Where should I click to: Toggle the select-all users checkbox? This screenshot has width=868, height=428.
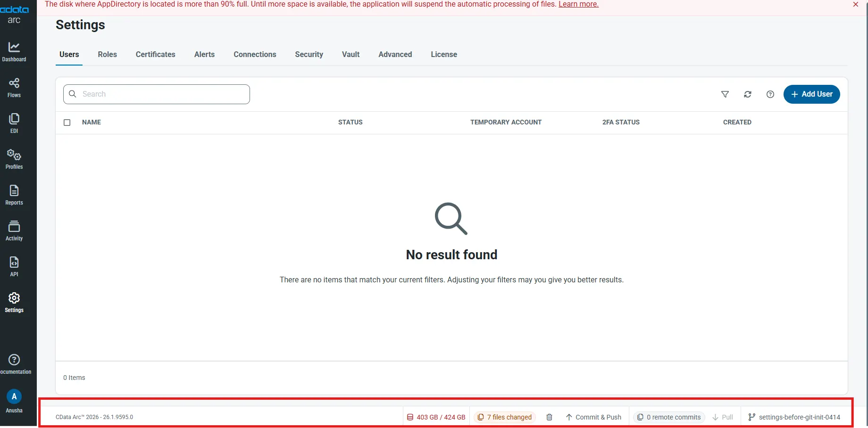[67, 123]
